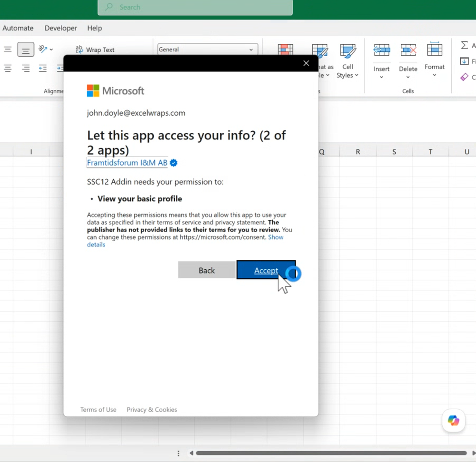Click the Show details link

tap(185, 241)
